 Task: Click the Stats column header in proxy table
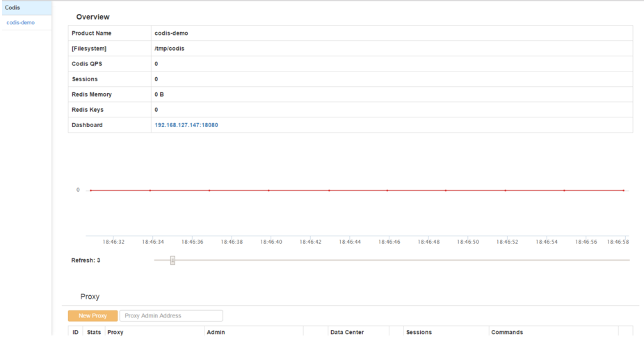click(93, 333)
